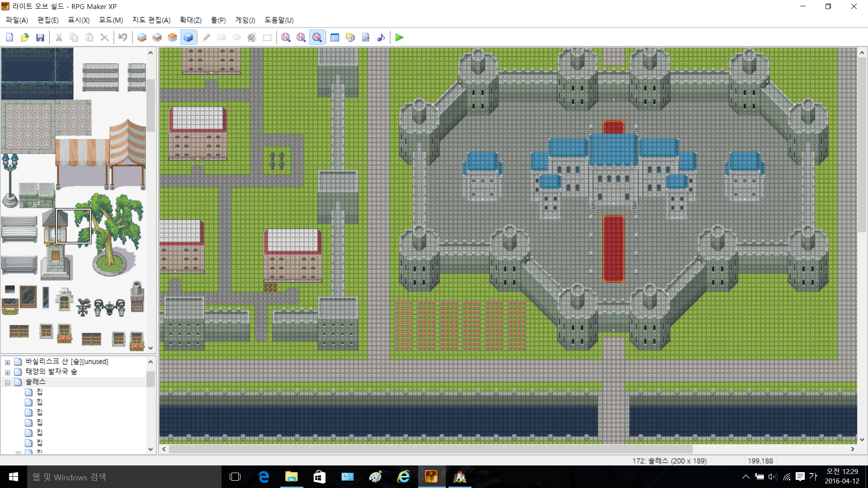Click the map view right scroll arrow
The height and width of the screenshot is (488, 868).
853,449
